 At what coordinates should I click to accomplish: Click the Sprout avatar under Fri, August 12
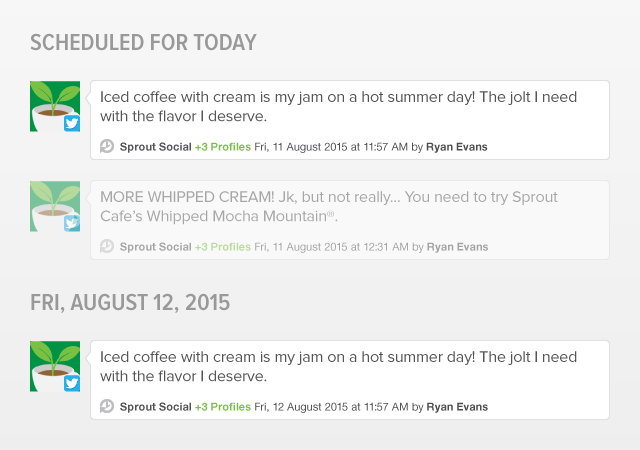[55, 366]
